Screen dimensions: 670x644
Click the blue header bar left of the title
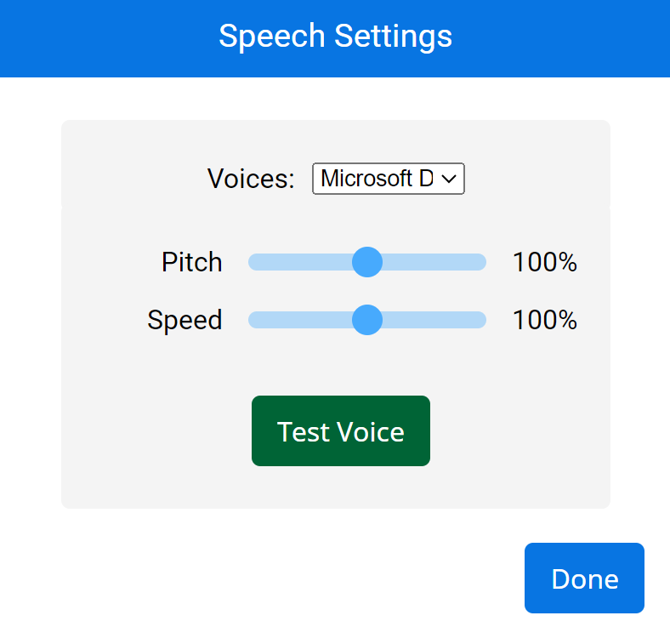tap(102, 38)
